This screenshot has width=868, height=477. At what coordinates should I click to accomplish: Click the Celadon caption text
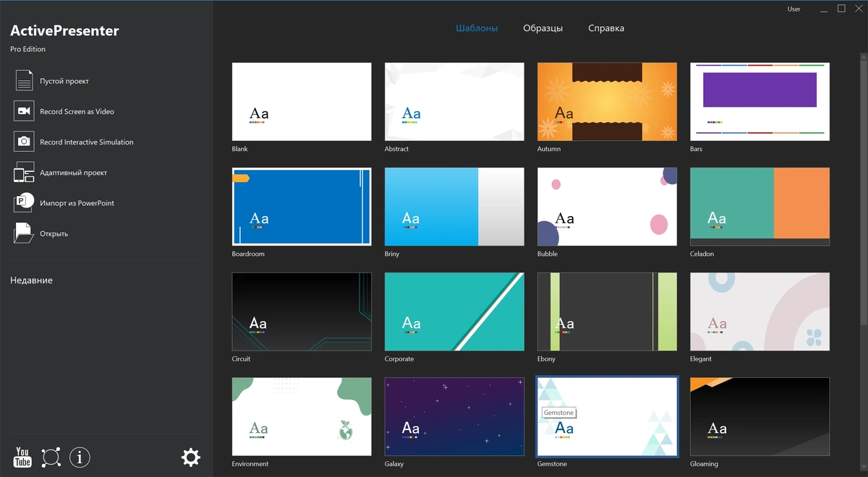[702, 254]
